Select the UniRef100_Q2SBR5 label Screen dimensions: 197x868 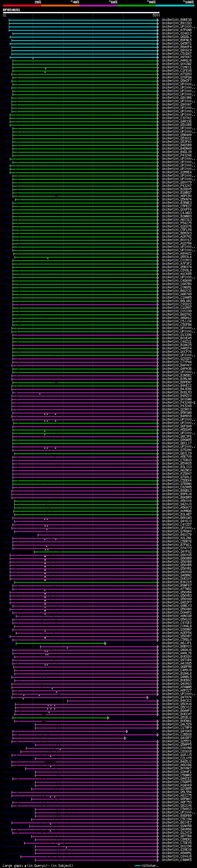[177, 789]
